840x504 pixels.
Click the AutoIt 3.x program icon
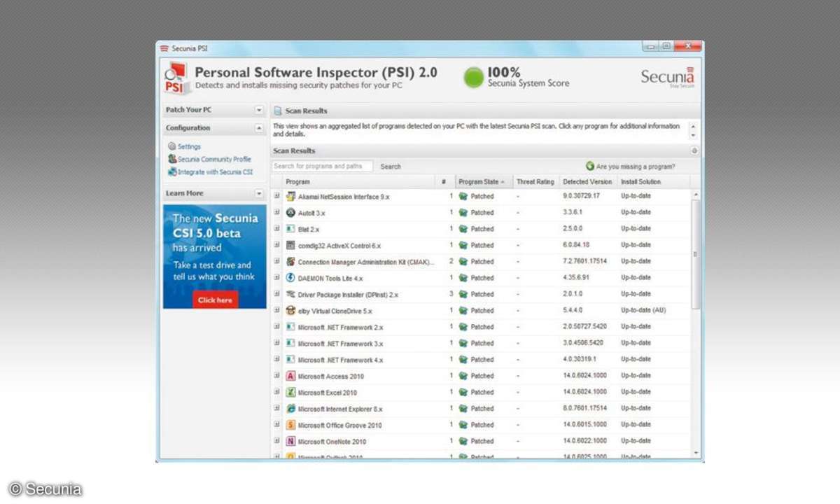291,213
